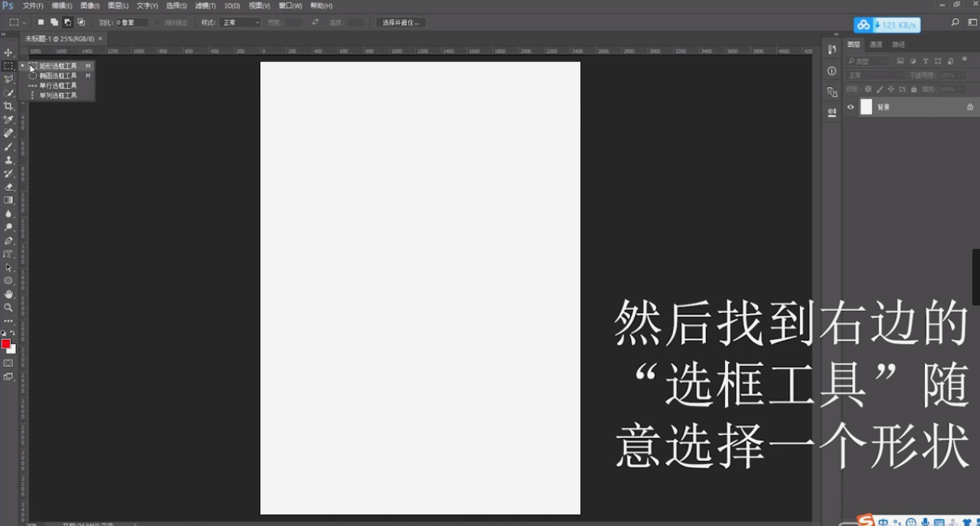Screen dimensions: 980x526
Task: Pick the Zoom tool
Action: (8, 308)
